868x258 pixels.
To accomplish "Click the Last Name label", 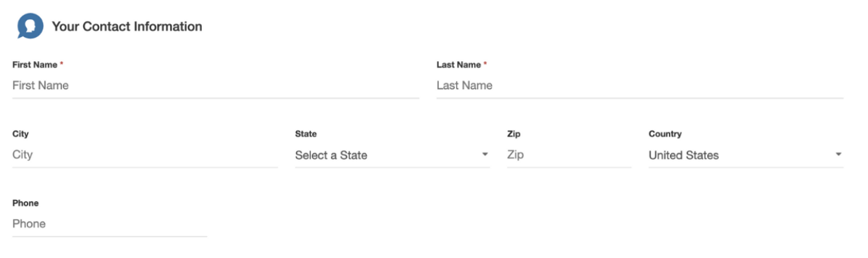I will tap(458, 64).
